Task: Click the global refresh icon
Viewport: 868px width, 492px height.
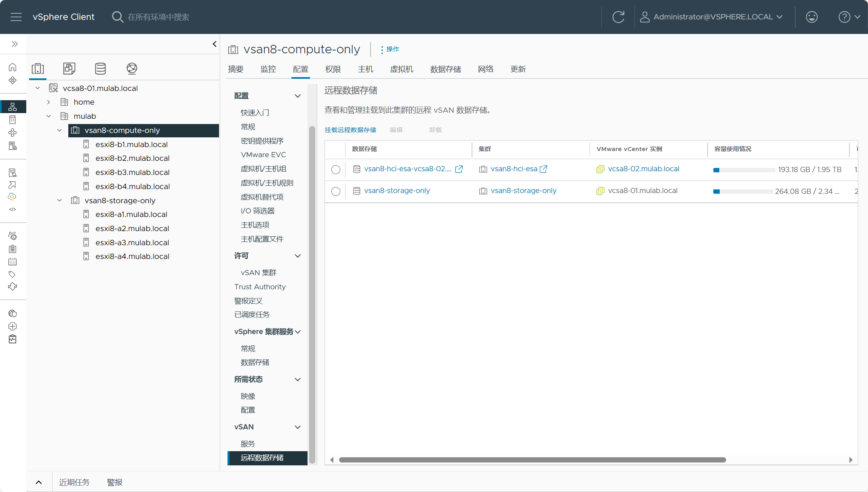Action: pyautogui.click(x=618, y=17)
